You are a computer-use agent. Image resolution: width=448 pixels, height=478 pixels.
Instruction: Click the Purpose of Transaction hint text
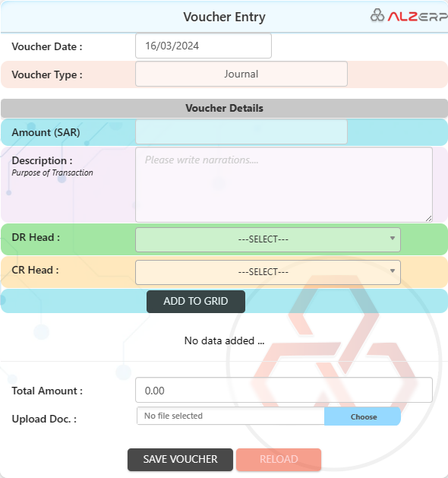(52, 173)
